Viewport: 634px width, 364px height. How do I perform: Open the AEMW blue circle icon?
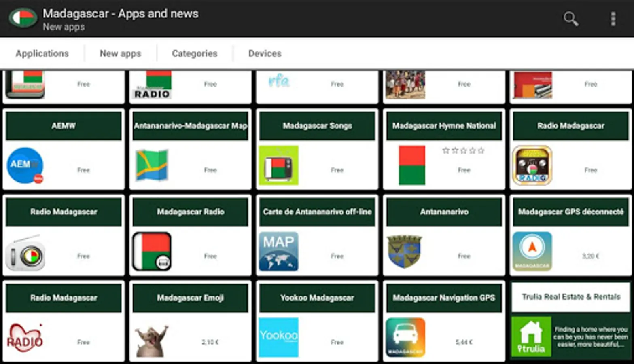[25, 165]
